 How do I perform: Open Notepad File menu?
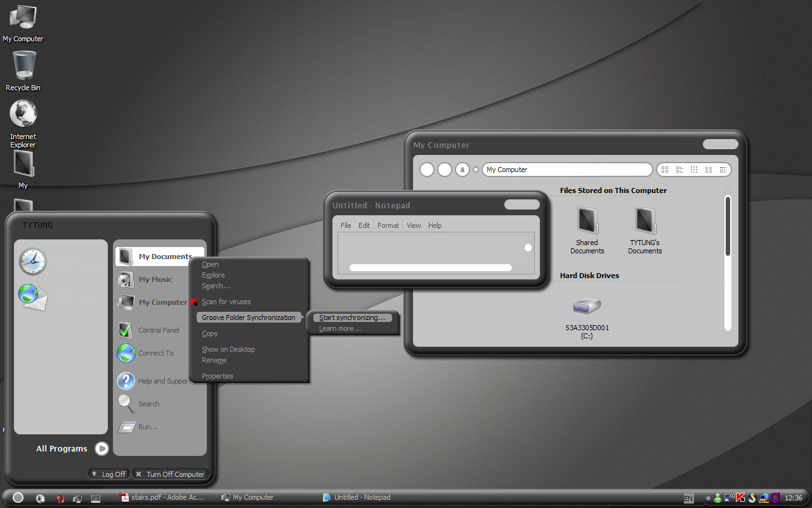click(346, 225)
